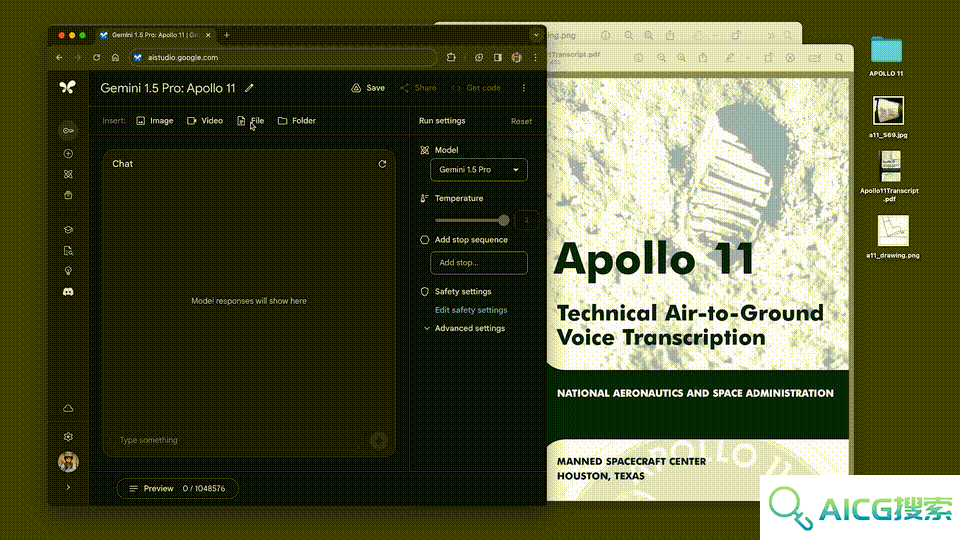This screenshot has width=960, height=540.
Task: Click the Preview token count button
Action: point(177,489)
